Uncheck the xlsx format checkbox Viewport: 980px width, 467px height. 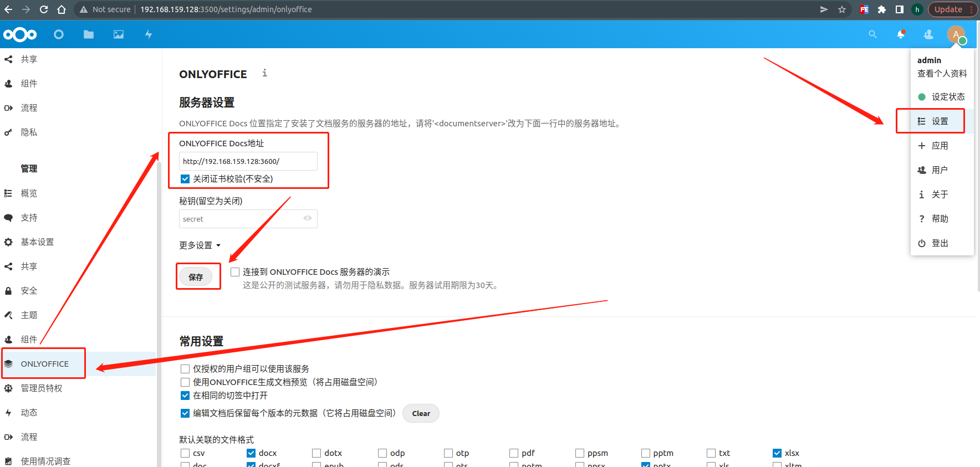(x=777, y=453)
